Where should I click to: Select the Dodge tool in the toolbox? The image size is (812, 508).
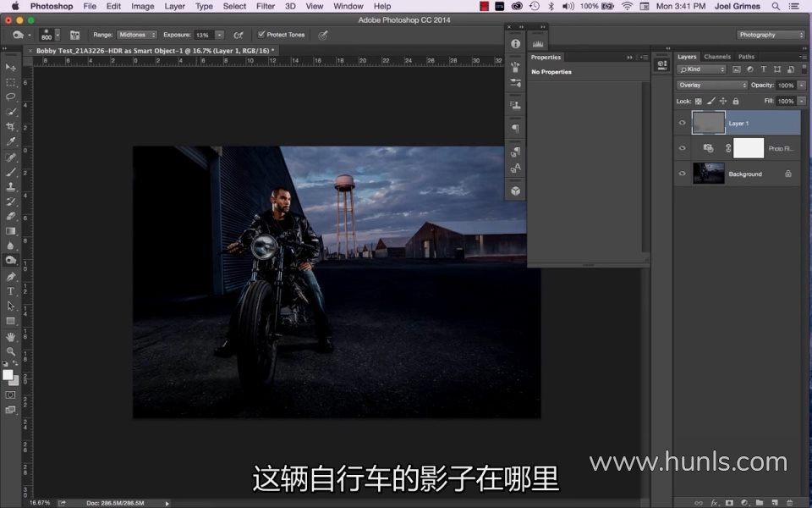point(10,261)
